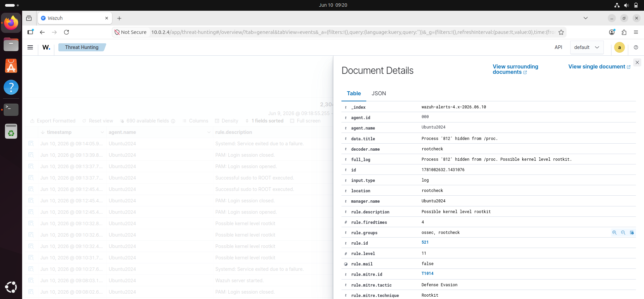Open the Wazuh hamburger navigation menu

click(30, 47)
